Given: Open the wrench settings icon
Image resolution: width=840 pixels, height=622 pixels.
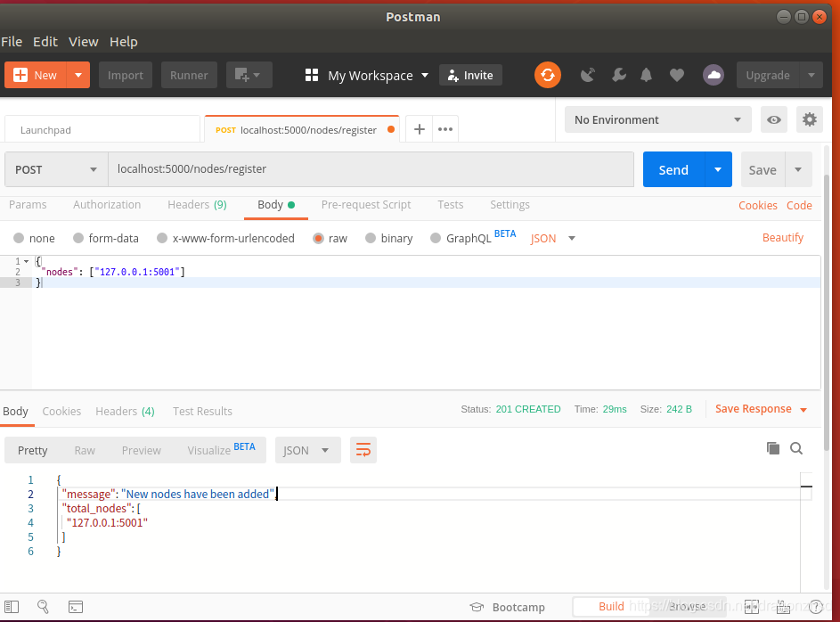Looking at the screenshot, I should tap(619, 75).
